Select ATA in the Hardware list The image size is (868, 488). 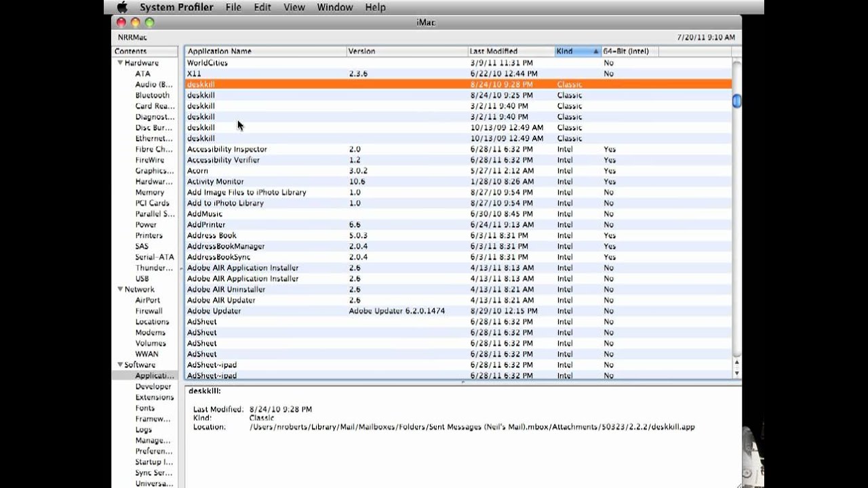coord(142,73)
